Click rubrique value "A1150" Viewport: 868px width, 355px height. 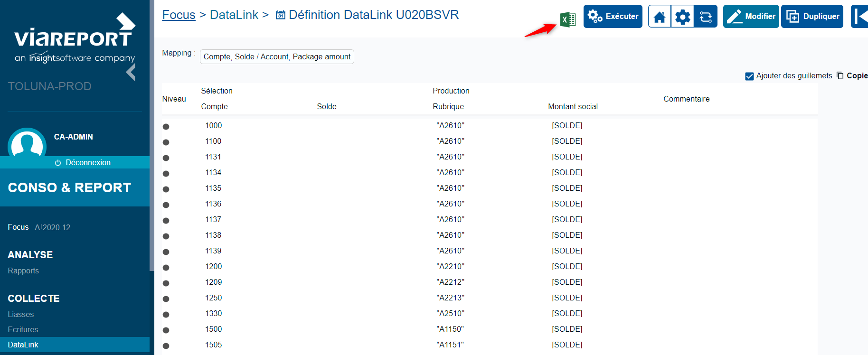[450, 329]
